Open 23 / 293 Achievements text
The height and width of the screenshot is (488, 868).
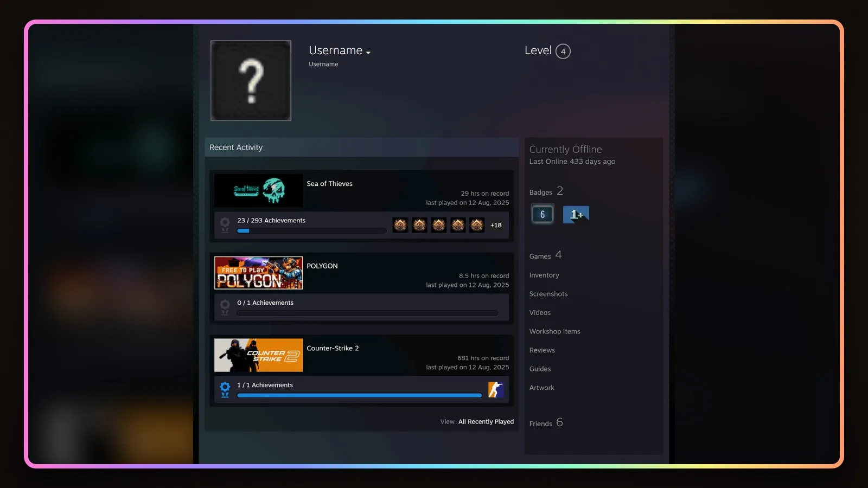pyautogui.click(x=271, y=221)
